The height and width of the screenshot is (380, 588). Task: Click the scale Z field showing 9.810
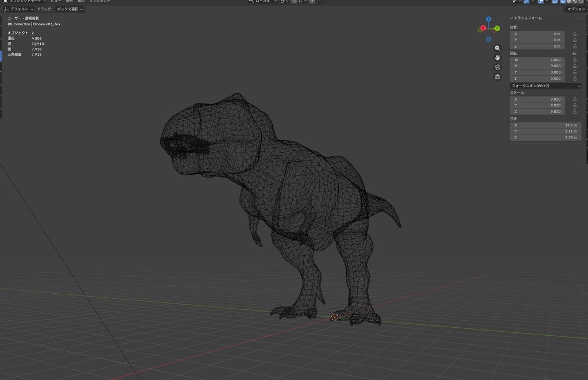(x=537, y=112)
